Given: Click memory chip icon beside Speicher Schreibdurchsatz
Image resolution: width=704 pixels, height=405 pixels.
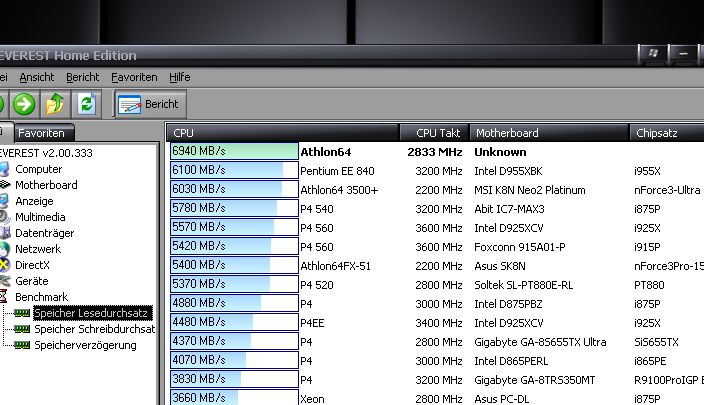Looking at the screenshot, I should point(22,329).
